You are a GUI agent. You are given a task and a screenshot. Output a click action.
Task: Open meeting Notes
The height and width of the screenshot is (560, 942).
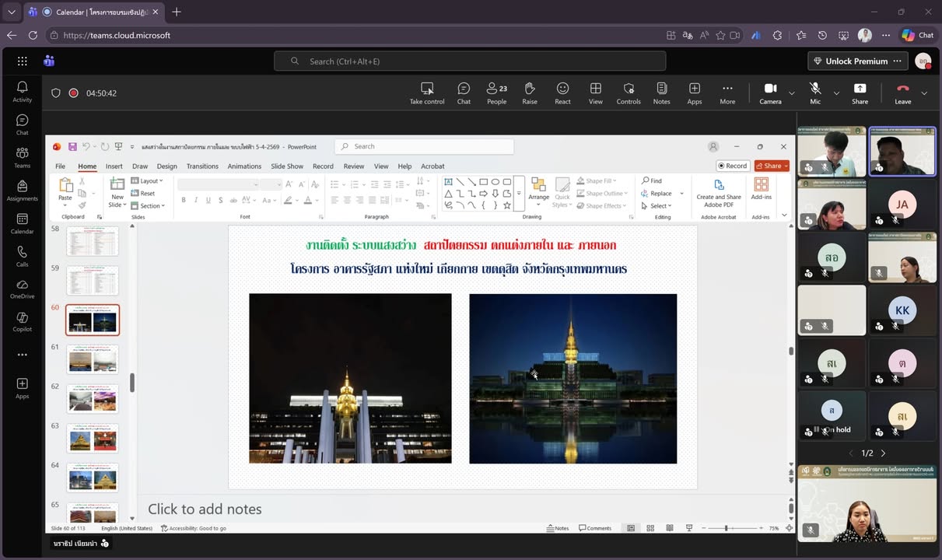(661, 93)
